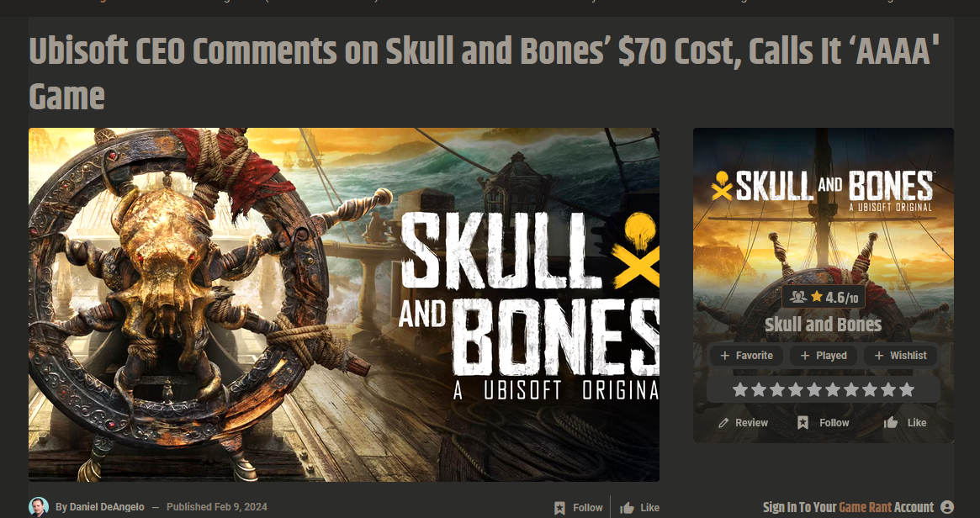Select the fifth star in rating row
Image resolution: width=980 pixels, height=518 pixels.
pos(814,390)
